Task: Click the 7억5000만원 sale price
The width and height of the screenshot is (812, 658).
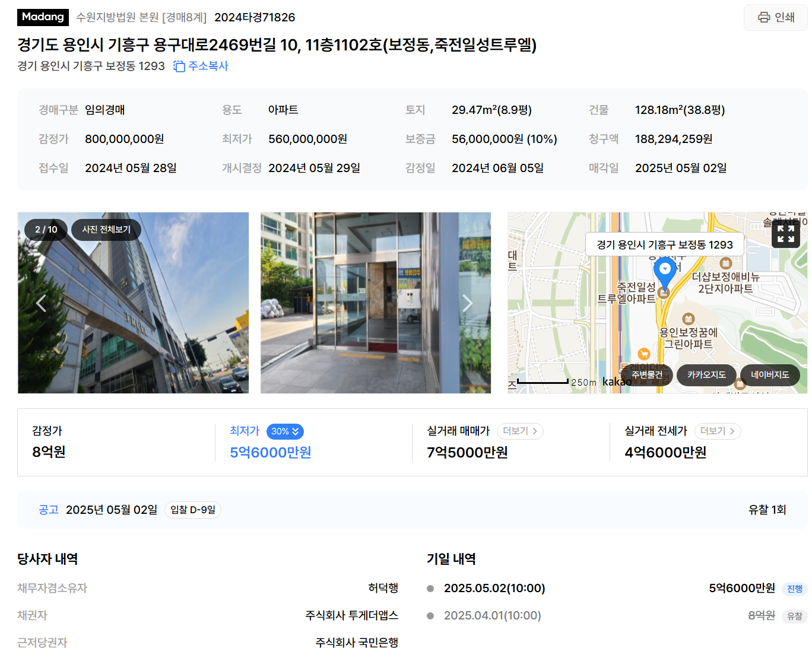Action: tap(468, 453)
